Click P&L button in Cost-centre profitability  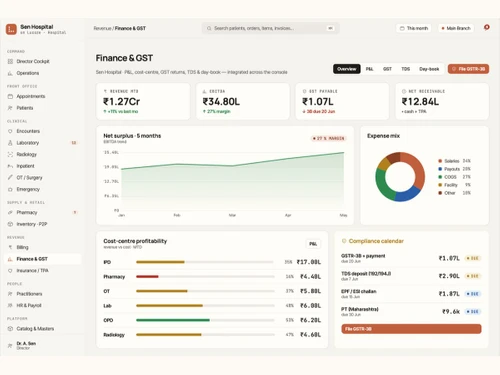313,244
